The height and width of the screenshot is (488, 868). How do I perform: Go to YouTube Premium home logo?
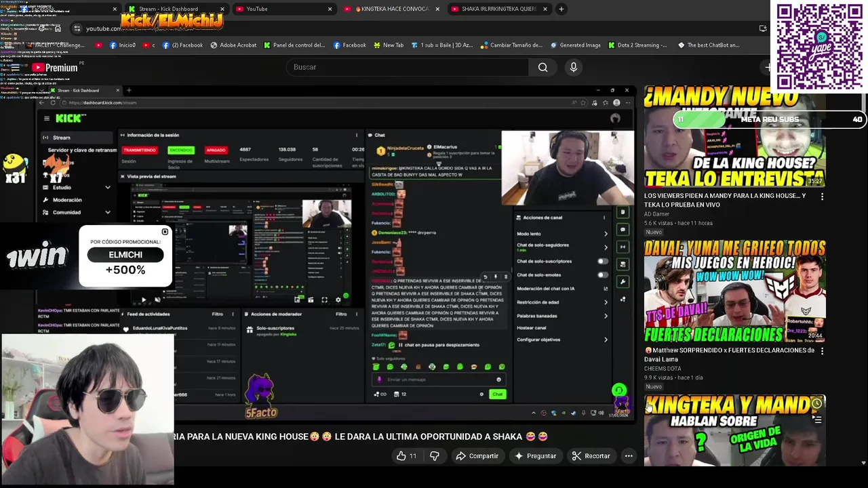coord(55,68)
